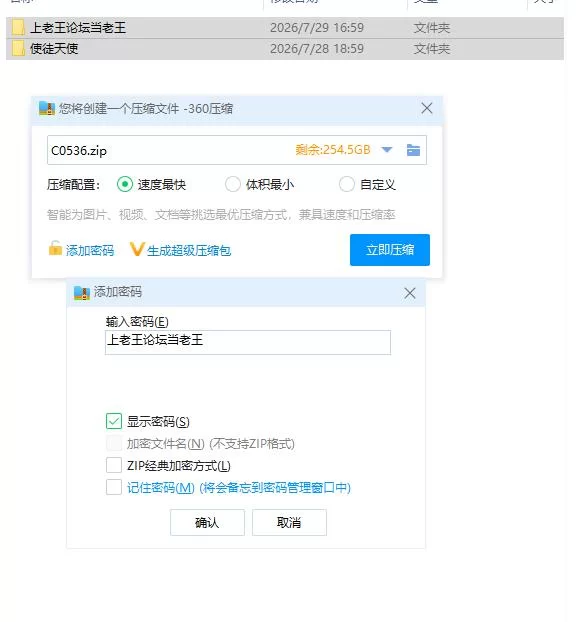Screen dimensions: 576x622
Task: Confirm password with the 确认 button
Action: (x=207, y=522)
